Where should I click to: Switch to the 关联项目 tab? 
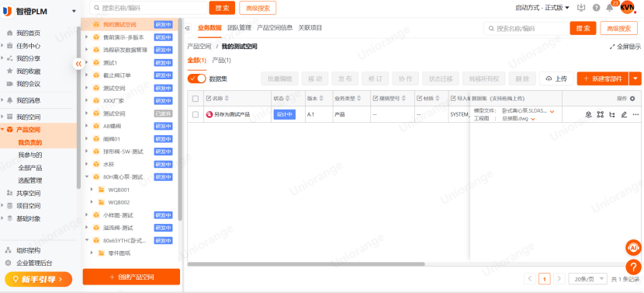[310, 28]
